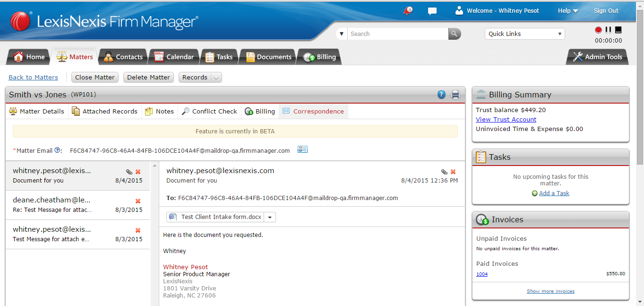Screen dimensions: 644x306
Task: Open Attached Records sub-tab
Action: [x=104, y=111]
